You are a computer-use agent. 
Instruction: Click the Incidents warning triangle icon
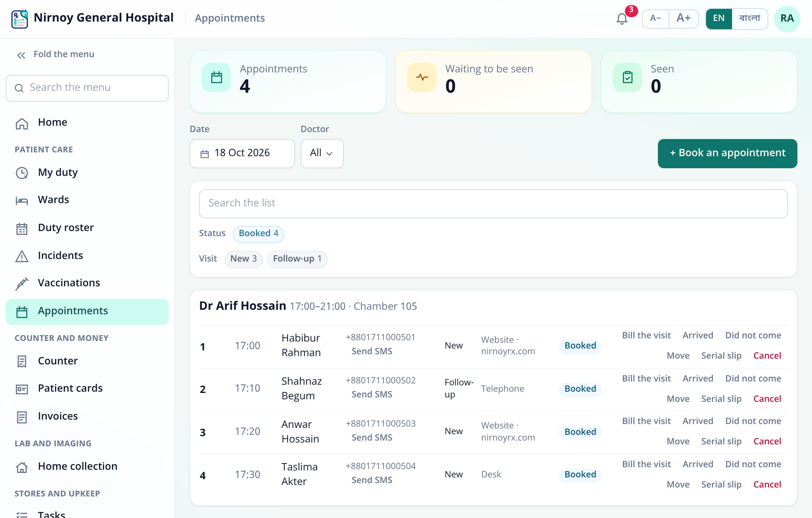pos(22,256)
